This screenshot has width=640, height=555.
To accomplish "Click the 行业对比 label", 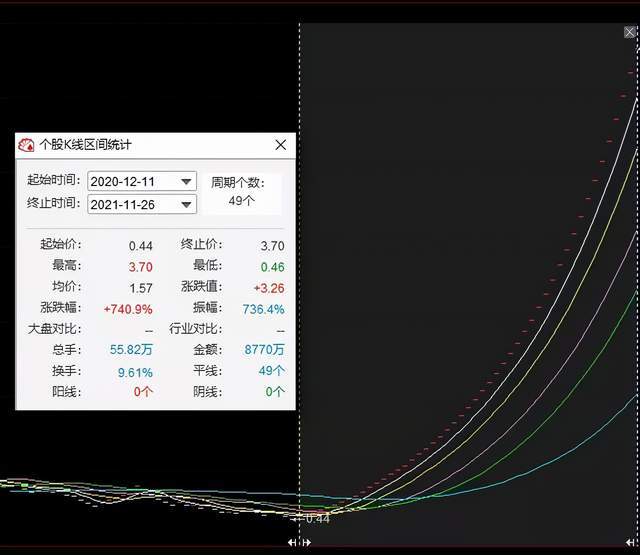I will (196, 329).
